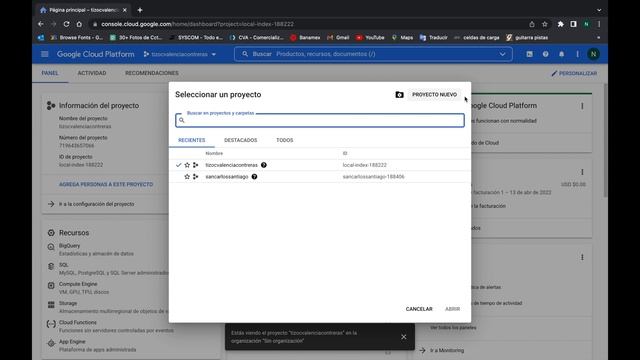
Task: Click the browser back arrow
Action: (41, 24)
